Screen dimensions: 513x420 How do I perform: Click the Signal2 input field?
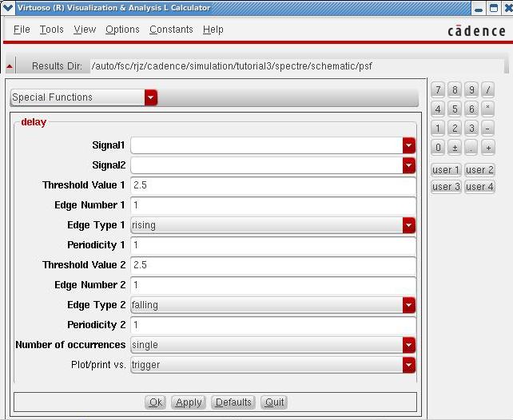click(267, 166)
